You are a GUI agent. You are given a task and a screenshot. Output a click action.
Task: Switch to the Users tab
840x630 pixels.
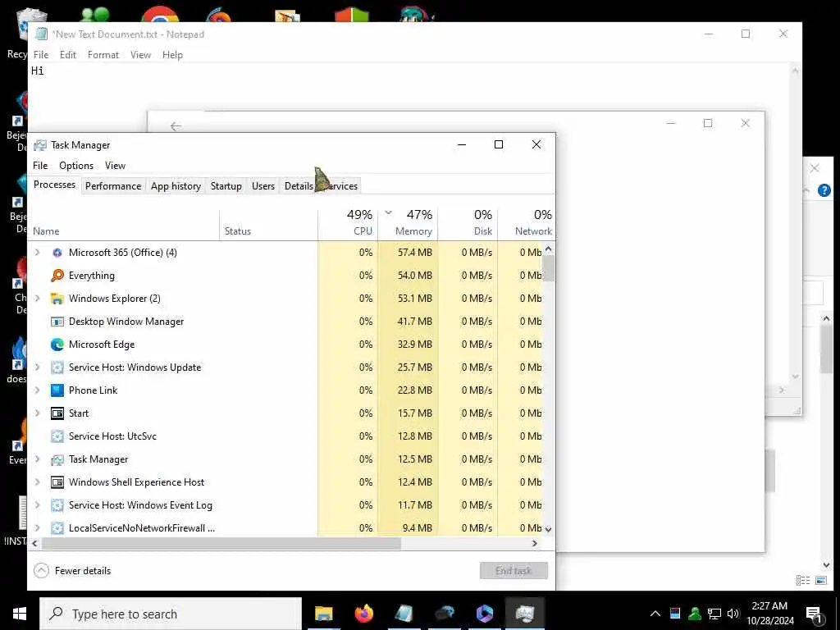point(263,186)
